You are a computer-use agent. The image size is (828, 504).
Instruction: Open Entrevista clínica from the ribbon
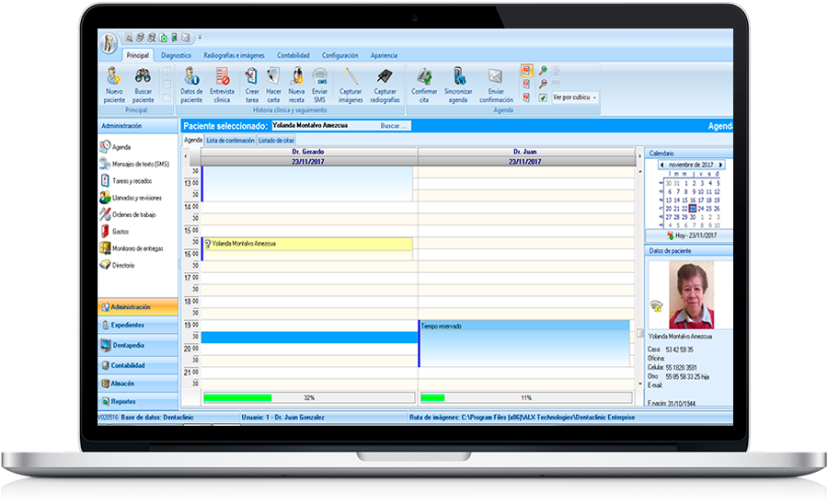[x=222, y=81]
